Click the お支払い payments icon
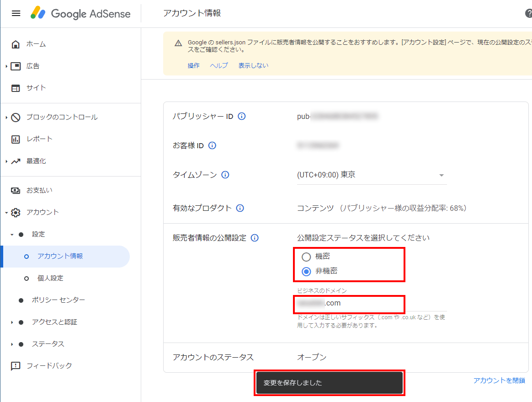This screenshot has width=532, height=402. (16, 190)
